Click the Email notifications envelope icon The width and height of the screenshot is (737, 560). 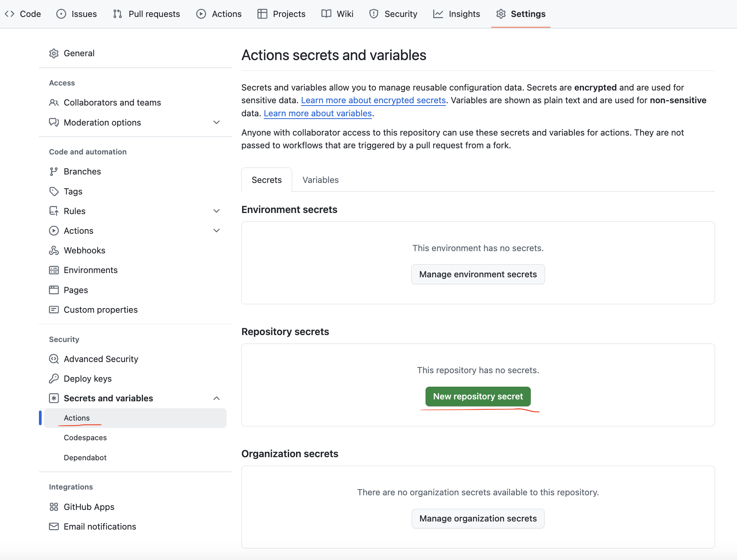(54, 527)
